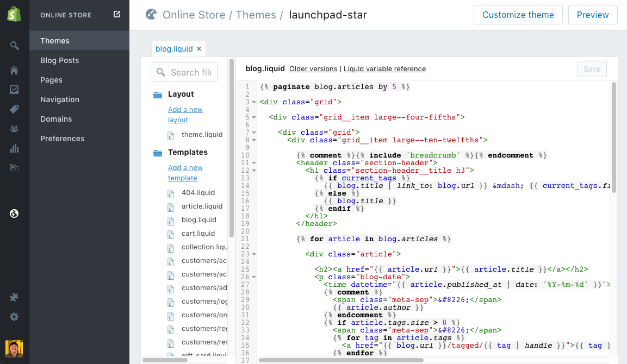Open the Discounts scissors icon
The image size is (627, 364).
(14, 168)
